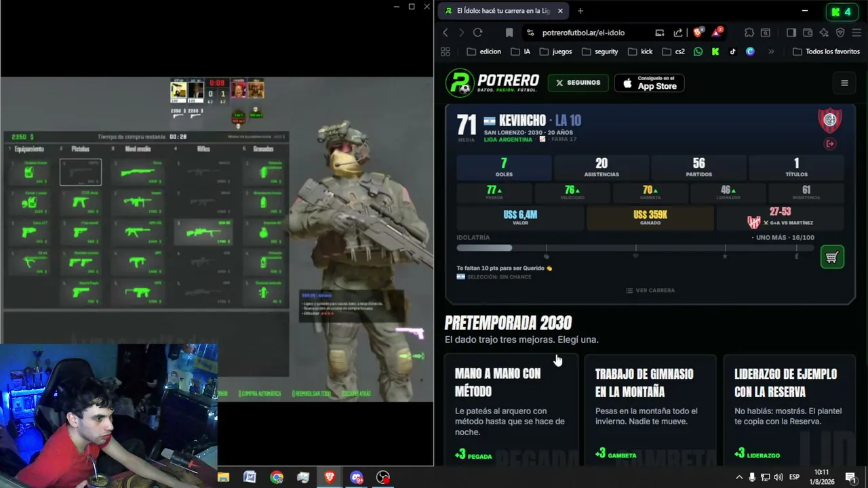Choose the Equipamiento category in buy menu
Image resolution: width=868 pixels, height=488 pixels.
tap(29, 149)
